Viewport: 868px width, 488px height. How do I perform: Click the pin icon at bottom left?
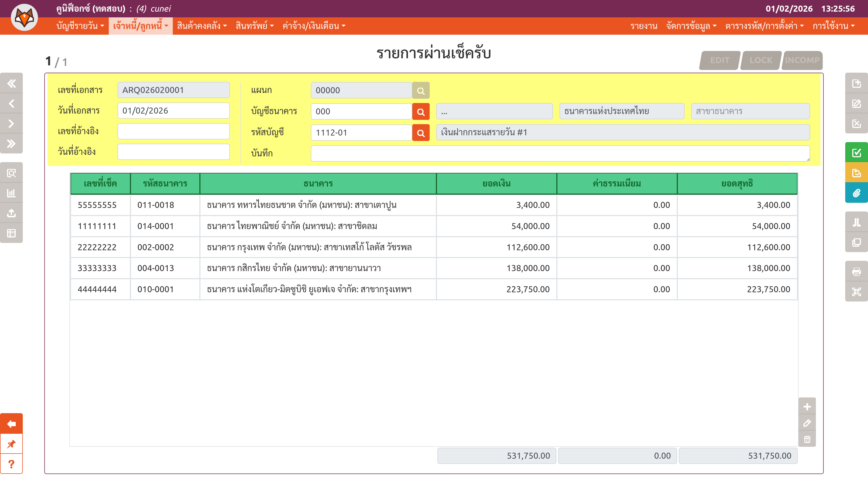(11, 444)
